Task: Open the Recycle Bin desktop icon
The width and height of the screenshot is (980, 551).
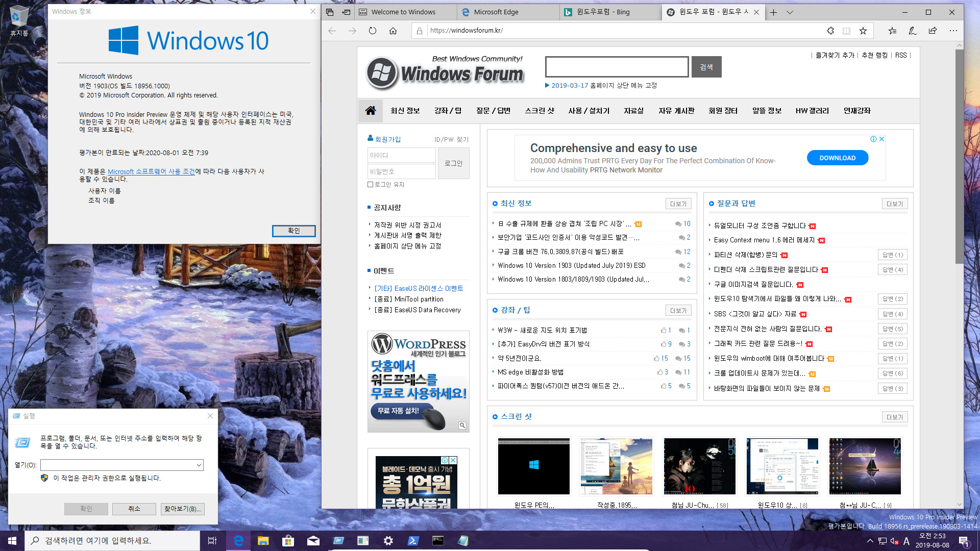Action: point(19,21)
